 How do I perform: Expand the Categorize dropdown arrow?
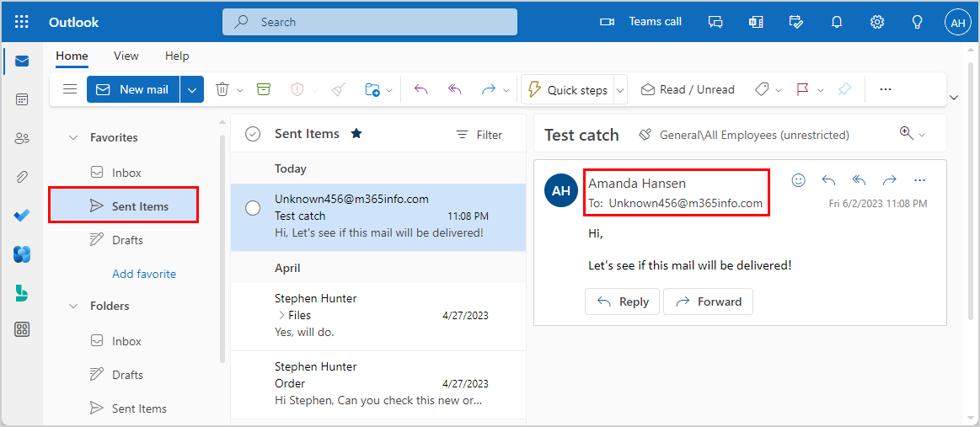point(779,90)
